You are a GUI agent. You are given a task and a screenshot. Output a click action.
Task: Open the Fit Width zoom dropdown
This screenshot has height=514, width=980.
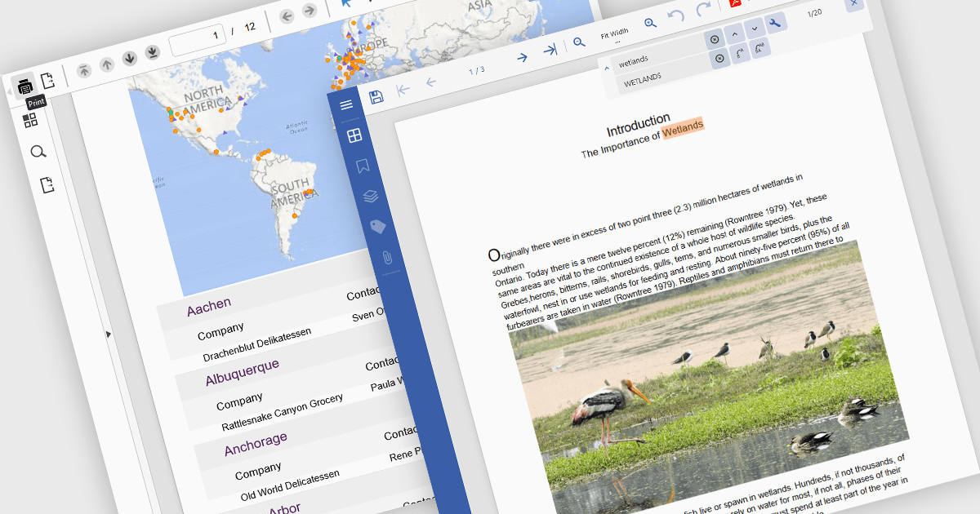pyautogui.click(x=614, y=35)
